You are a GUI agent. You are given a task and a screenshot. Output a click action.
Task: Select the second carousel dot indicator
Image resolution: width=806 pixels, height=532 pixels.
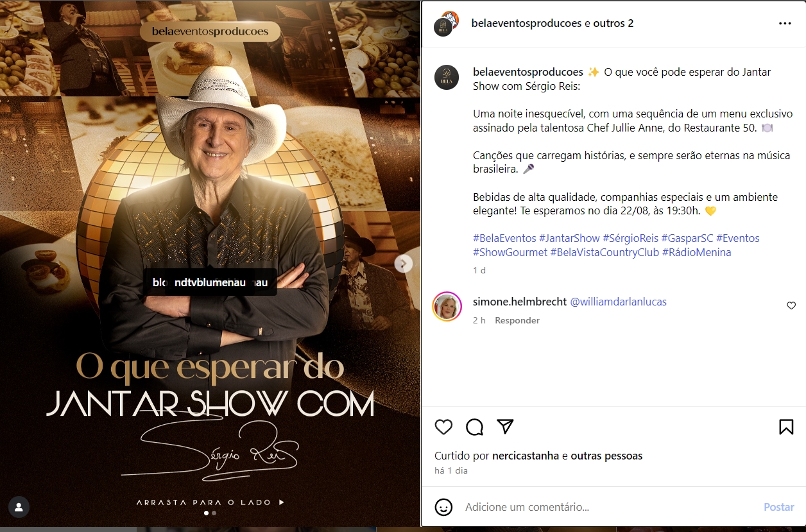tap(214, 513)
